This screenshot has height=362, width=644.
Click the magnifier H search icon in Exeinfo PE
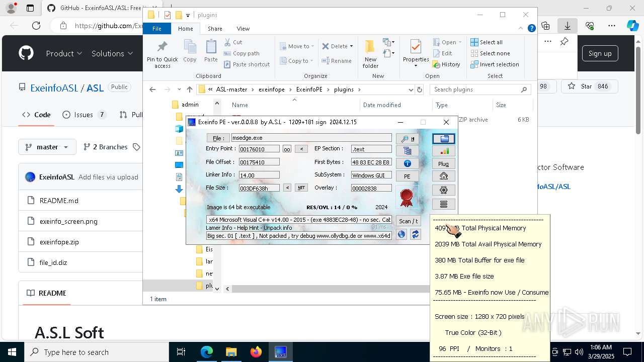tap(407, 139)
